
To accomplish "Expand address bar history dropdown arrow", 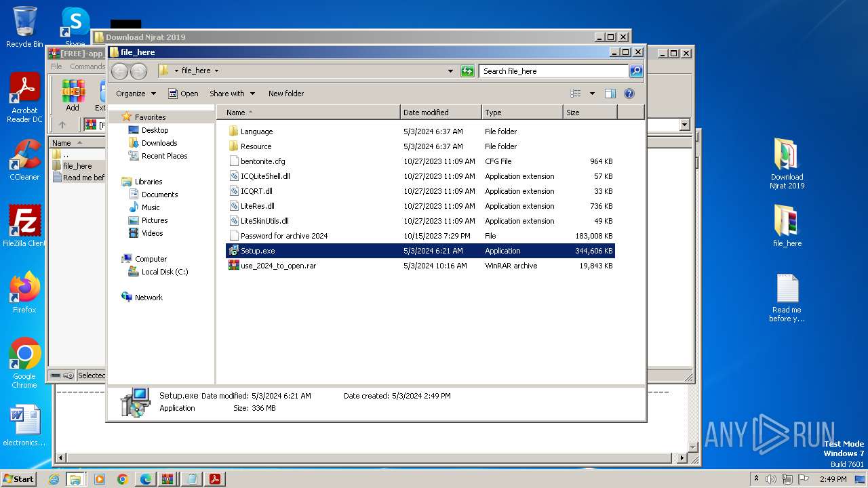I will pyautogui.click(x=450, y=70).
